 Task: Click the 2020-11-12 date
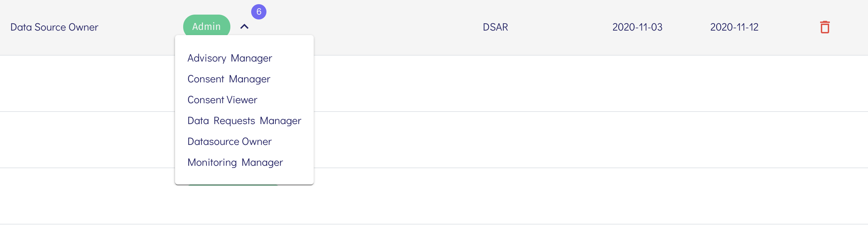click(734, 27)
